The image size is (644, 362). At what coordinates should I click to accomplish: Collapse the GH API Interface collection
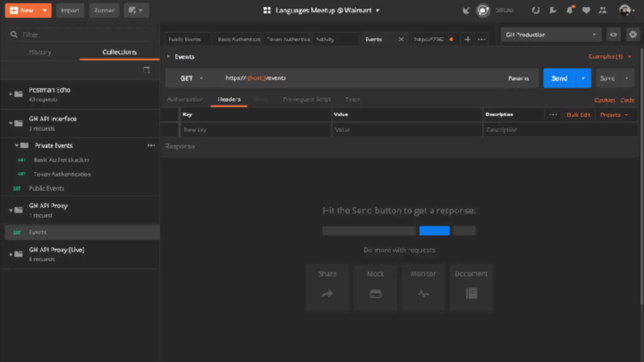click(11, 123)
